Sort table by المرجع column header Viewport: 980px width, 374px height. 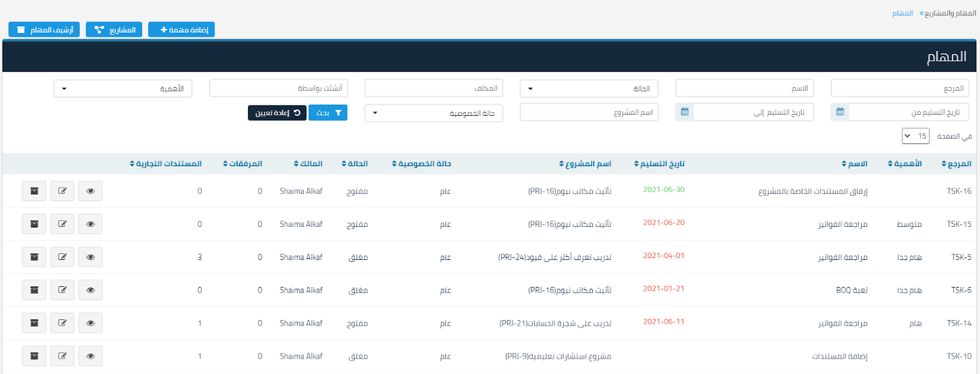coord(956,164)
